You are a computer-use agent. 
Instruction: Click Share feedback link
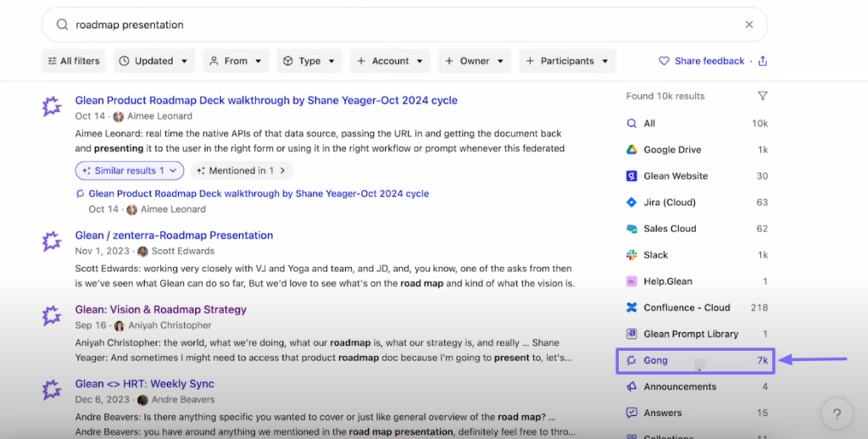pyautogui.click(x=702, y=61)
